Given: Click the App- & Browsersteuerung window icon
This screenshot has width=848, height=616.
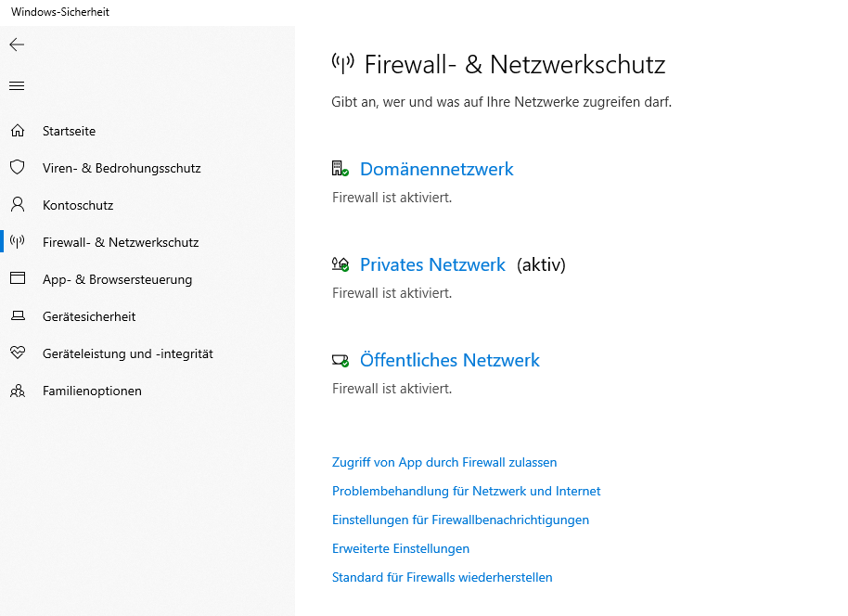Looking at the screenshot, I should tap(17, 279).
